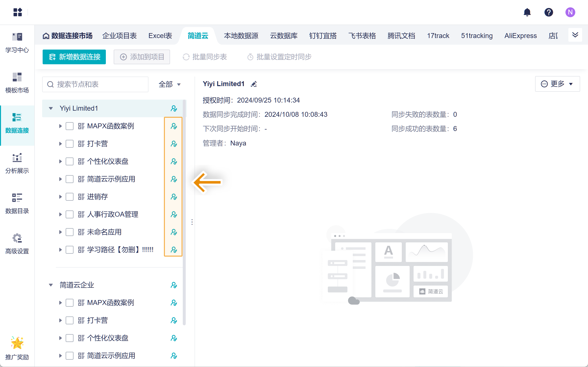The height and width of the screenshot is (367, 588).
Task: Click the notification bell icon
Action: [527, 12]
